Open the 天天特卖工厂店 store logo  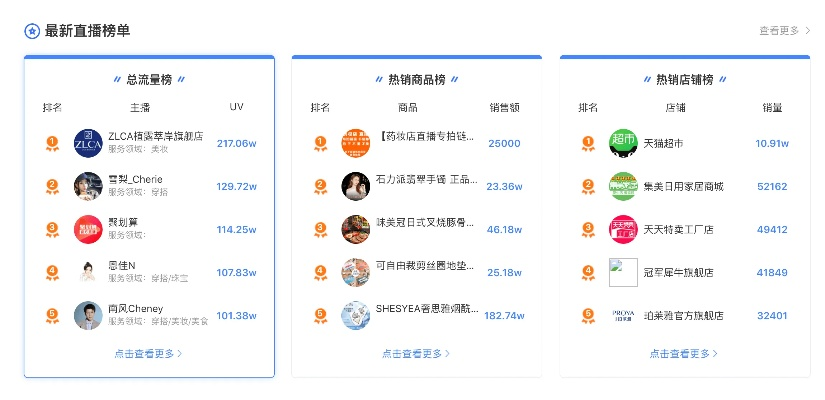(x=623, y=229)
